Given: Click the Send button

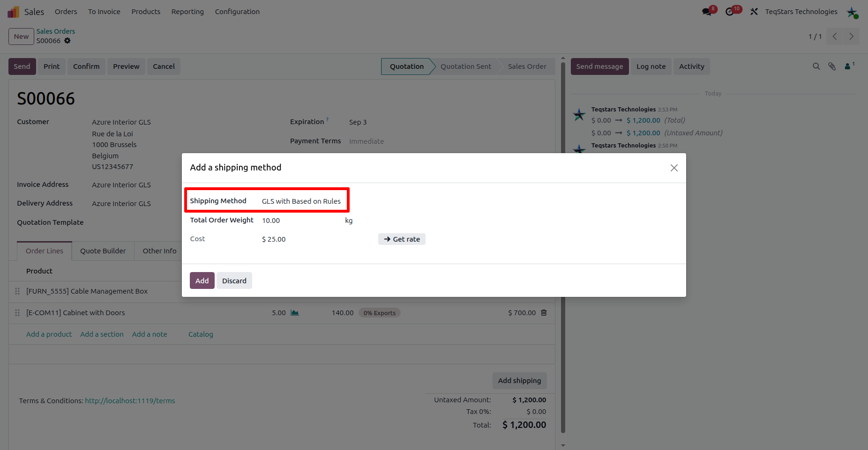Looking at the screenshot, I should click(x=22, y=66).
